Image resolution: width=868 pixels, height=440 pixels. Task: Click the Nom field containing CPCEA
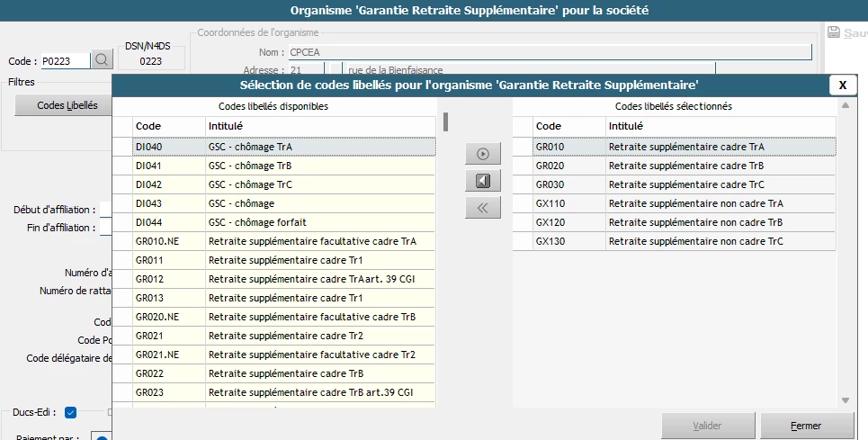click(x=550, y=52)
